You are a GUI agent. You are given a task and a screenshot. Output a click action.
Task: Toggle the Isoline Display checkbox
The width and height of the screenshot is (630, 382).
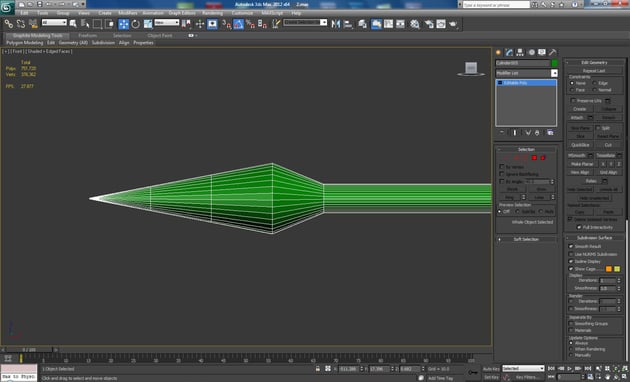pyautogui.click(x=571, y=261)
